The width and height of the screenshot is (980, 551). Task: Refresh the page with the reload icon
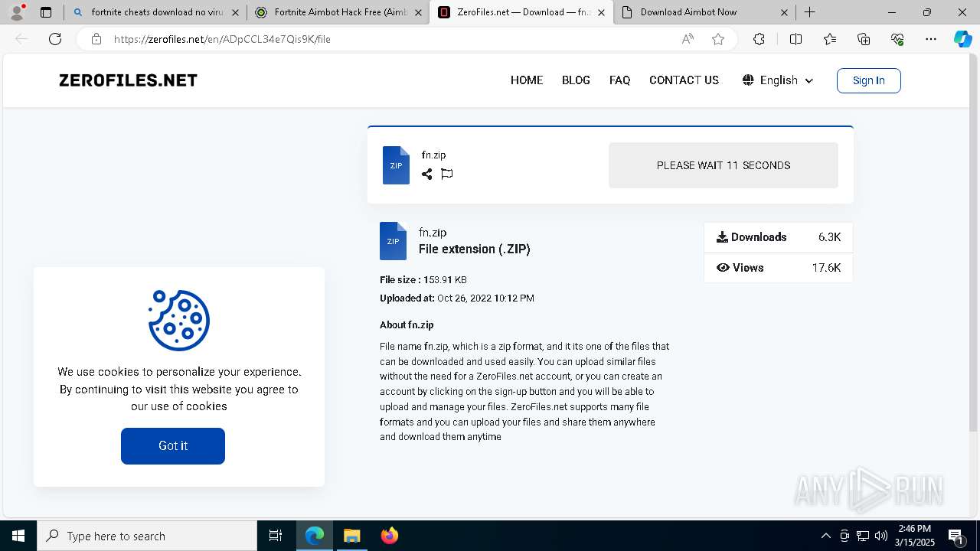[x=55, y=39]
